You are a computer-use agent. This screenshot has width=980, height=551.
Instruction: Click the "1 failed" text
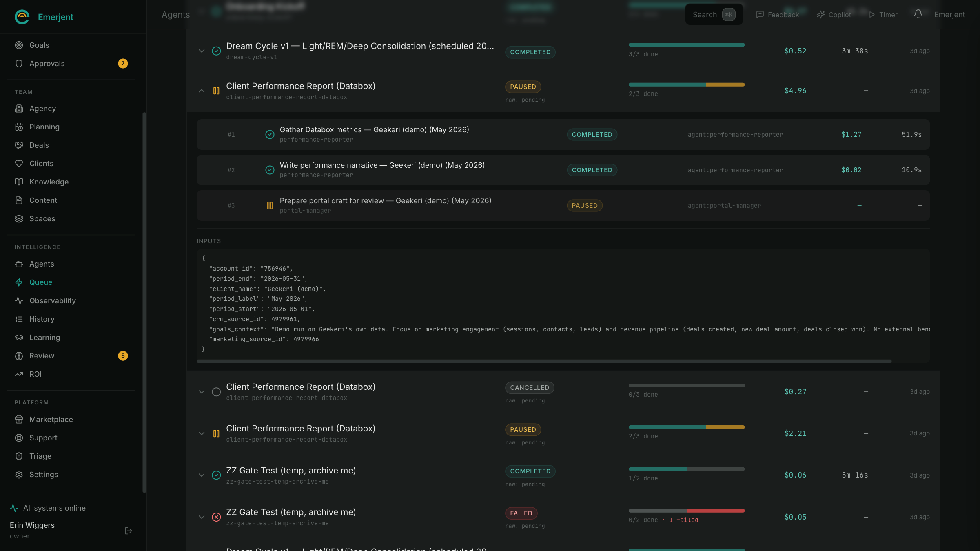click(x=683, y=520)
